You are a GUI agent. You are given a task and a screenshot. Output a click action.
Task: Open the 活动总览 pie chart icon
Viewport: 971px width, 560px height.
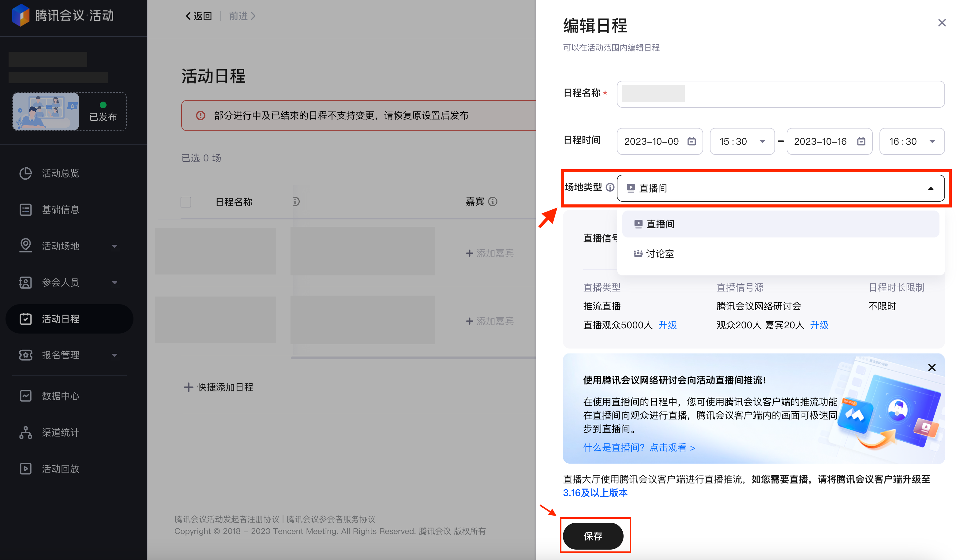click(25, 173)
